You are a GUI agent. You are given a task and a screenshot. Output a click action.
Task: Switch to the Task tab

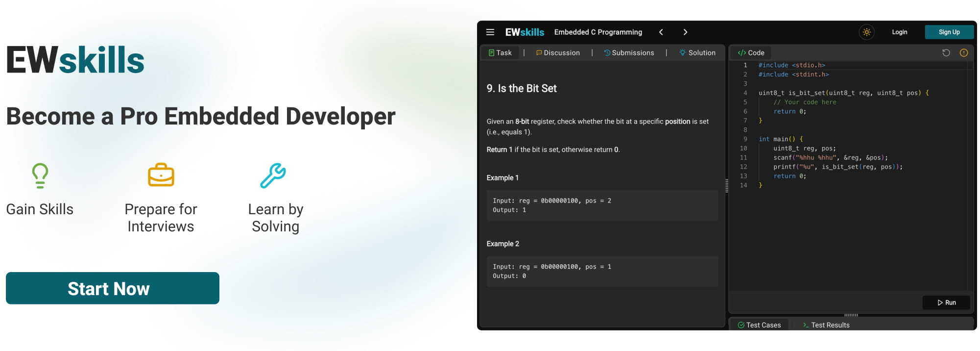(x=500, y=53)
